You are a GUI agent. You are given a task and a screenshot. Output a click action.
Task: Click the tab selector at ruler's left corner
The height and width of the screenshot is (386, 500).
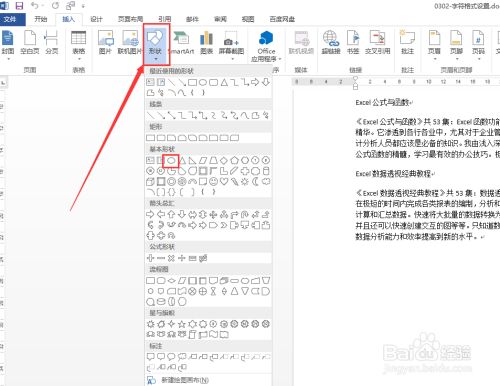click(x=3, y=82)
